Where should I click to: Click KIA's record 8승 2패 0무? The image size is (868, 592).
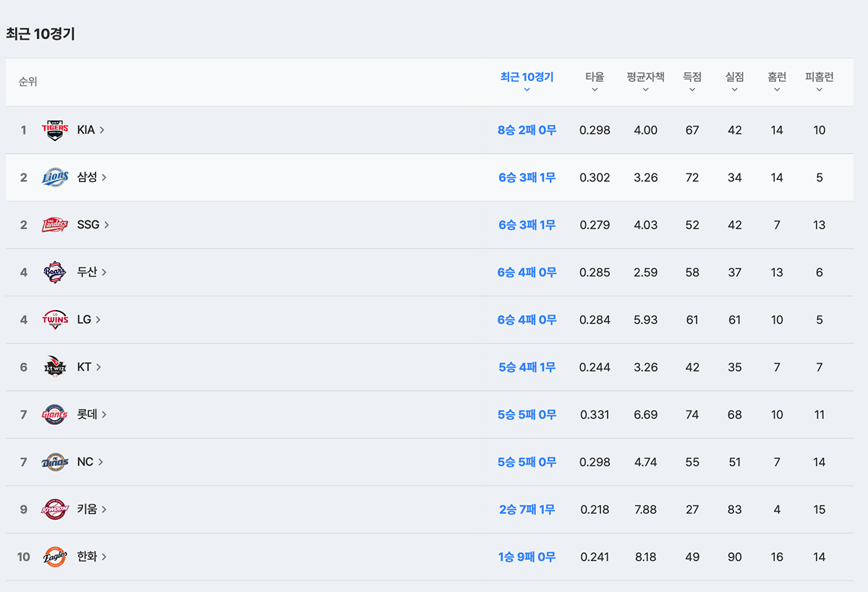tap(527, 130)
